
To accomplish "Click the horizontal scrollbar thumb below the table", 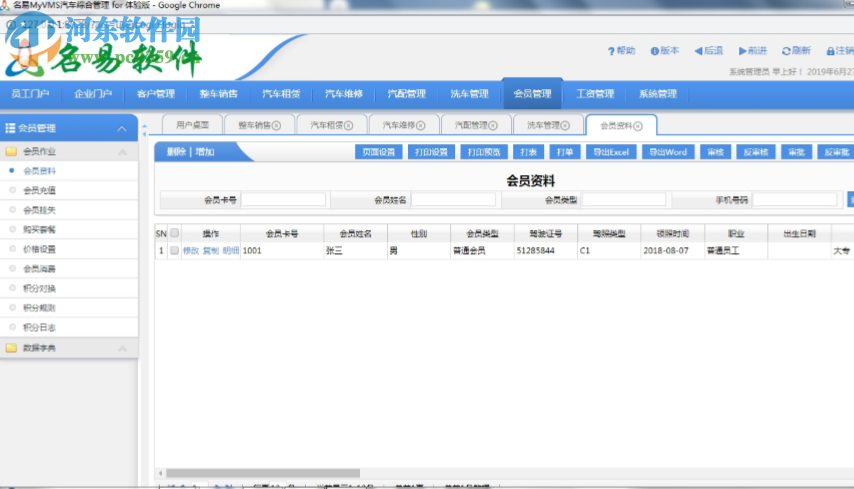I will (x=263, y=473).
